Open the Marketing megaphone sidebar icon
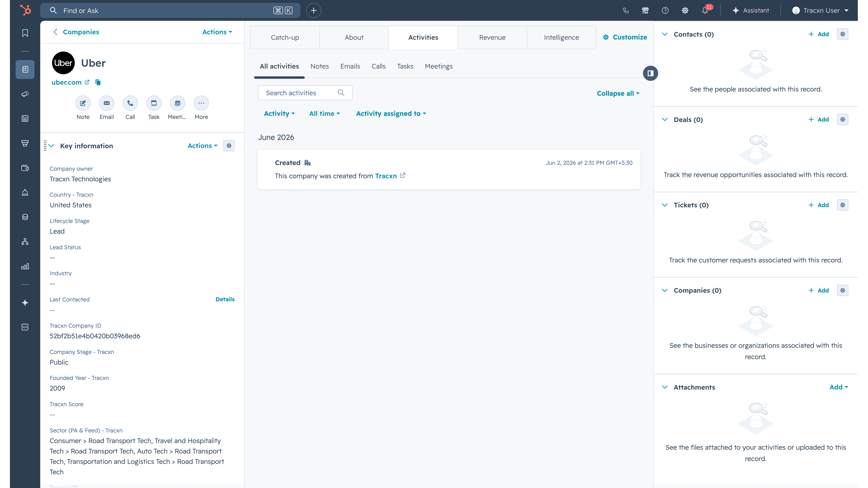Viewport: 868px width, 488px height. [x=25, y=94]
